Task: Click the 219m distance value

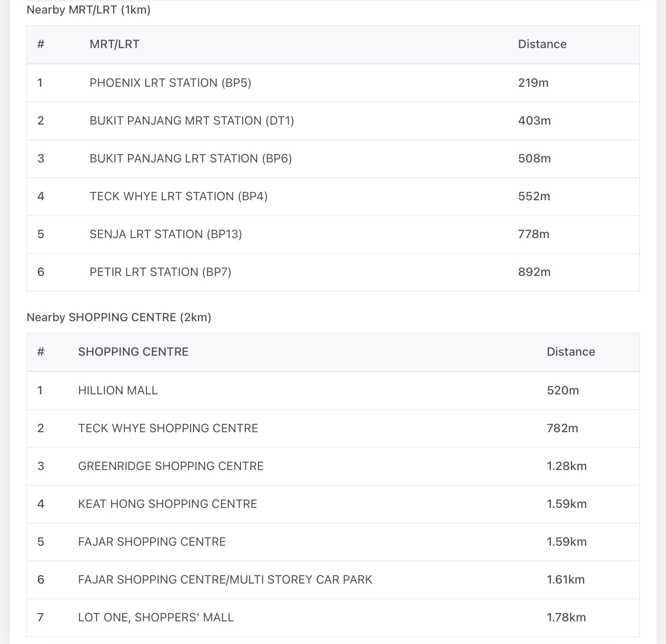Action: tap(533, 83)
